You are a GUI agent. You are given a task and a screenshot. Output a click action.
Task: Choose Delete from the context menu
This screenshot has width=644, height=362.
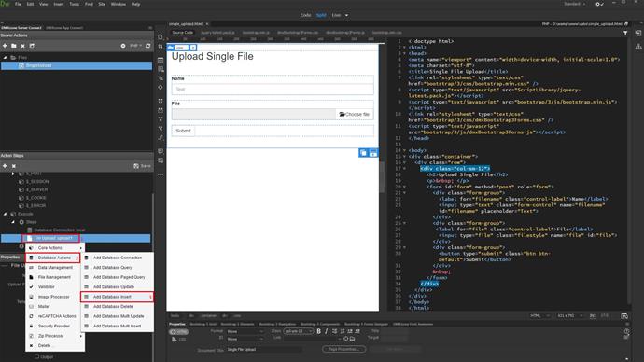(55, 345)
